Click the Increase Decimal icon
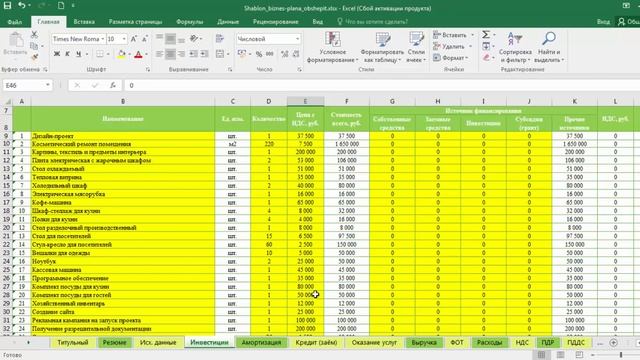Viewport: 640px width, 360px height. pos(284,54)
